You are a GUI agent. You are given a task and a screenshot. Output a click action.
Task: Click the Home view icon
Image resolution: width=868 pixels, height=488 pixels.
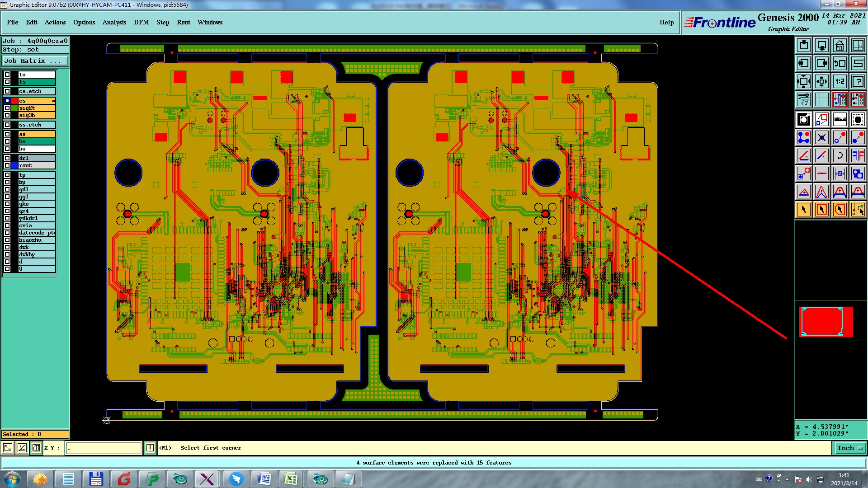(x=840, y=45)
